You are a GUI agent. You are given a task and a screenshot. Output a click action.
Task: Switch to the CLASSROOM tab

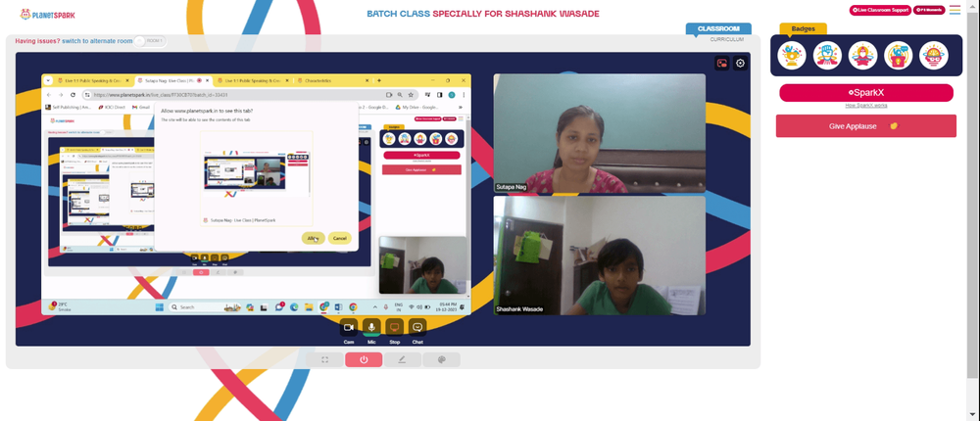click(718, 28)
